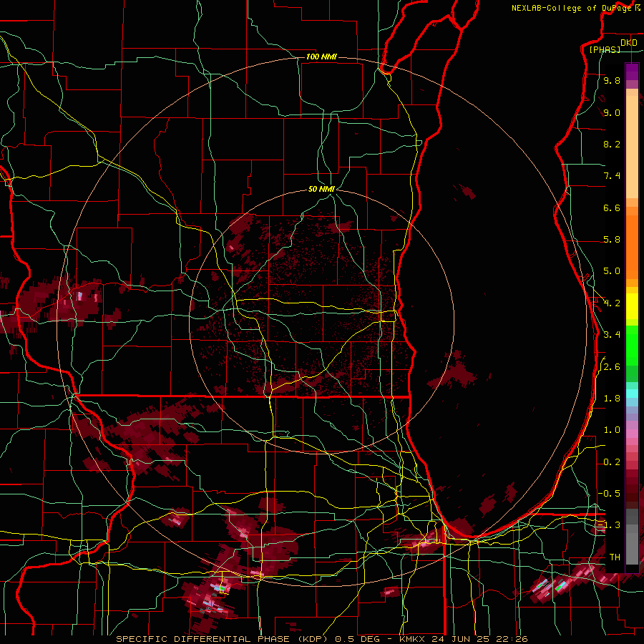Choose the 3.4 scale label
The width and height of the screenshot is (644, 644).
(612, 335)
